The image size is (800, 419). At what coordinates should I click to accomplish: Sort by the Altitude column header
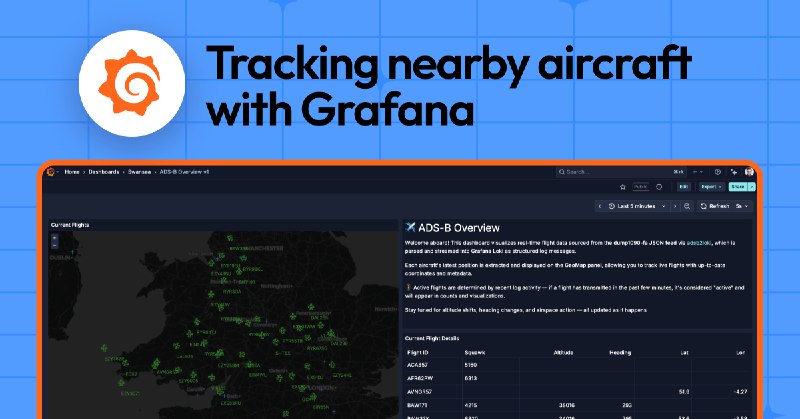(563, 353)
